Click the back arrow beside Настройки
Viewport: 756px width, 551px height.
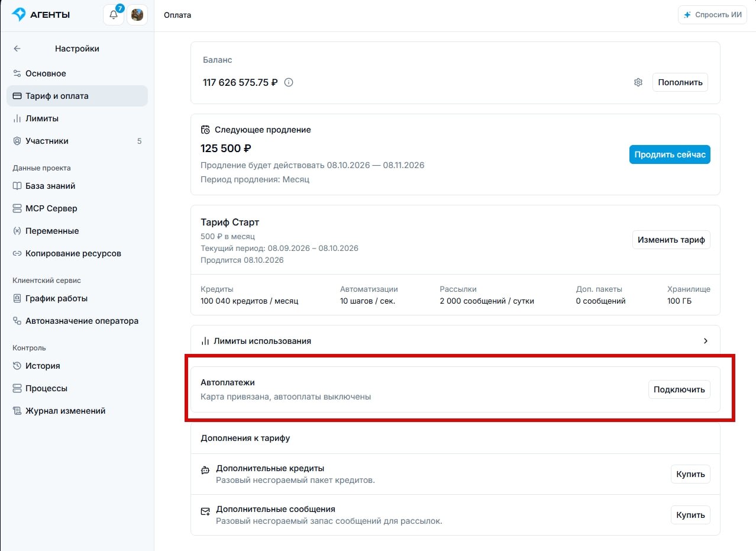click(x=17, y=49)
